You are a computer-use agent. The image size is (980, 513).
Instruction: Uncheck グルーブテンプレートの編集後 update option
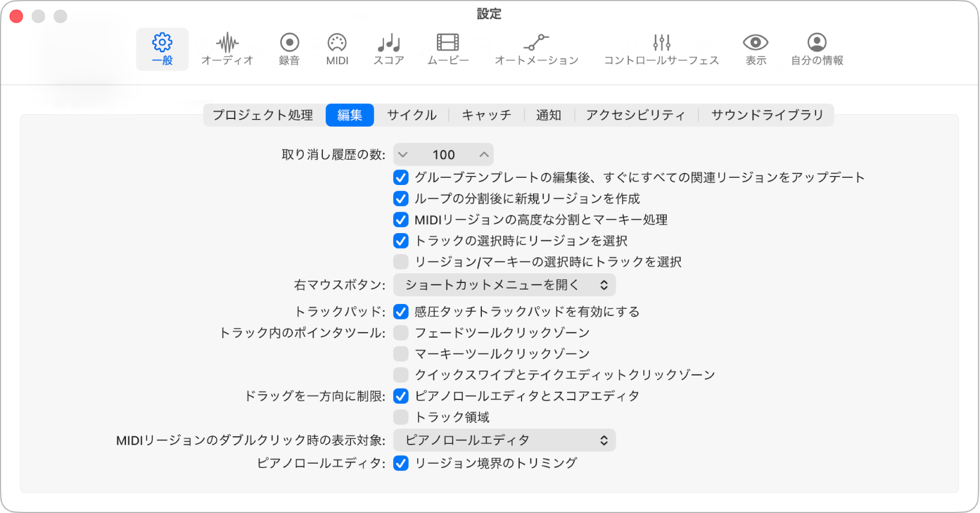pyautogui.click(x=401, y=177)
